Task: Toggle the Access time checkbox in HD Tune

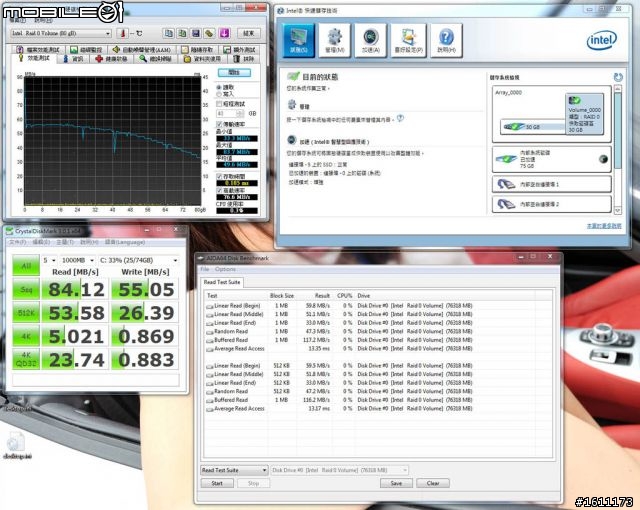Action: 220,176
